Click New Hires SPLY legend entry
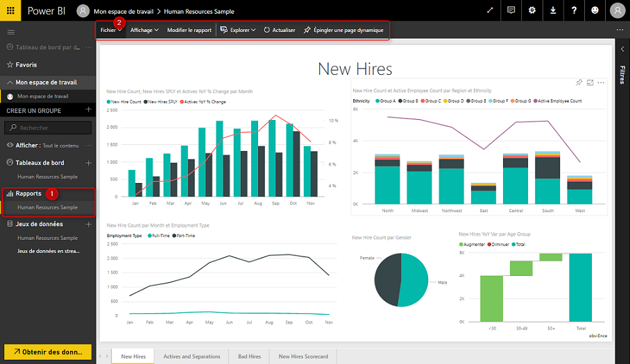The image size is (630, 364). coord(161,102)
